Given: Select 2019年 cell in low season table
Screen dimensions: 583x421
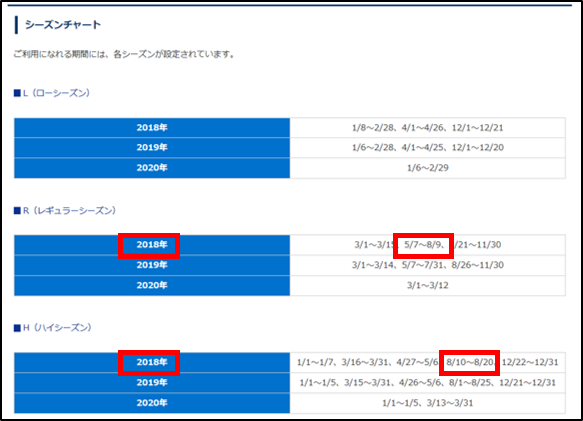Looking at the screenshot, I should [x=152, y=148].
